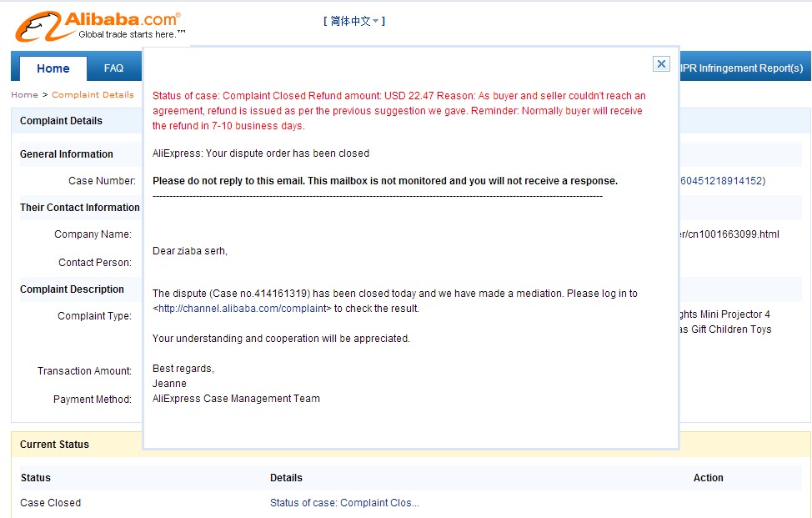Click the Complaint Details breadcrumb

tap(93, 95)
